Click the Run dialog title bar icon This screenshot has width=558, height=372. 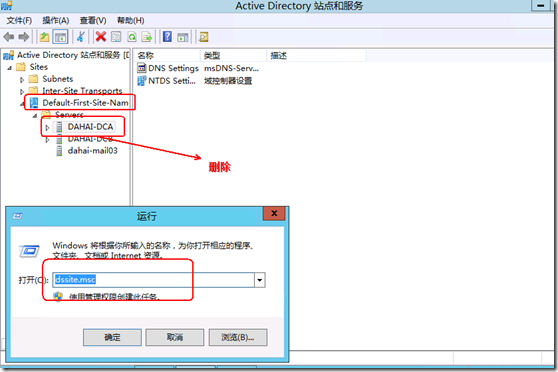(x=17, y=216)
